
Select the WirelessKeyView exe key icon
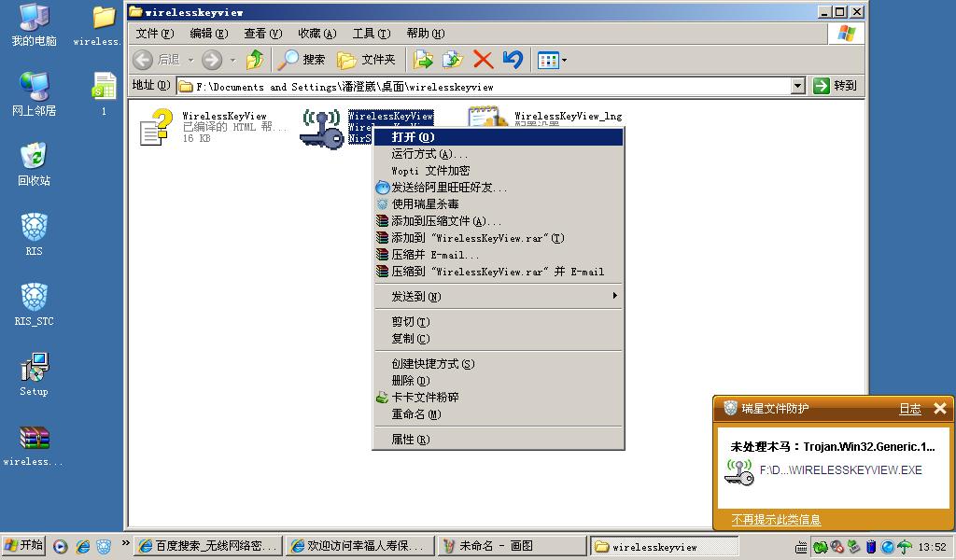[322, 129]
